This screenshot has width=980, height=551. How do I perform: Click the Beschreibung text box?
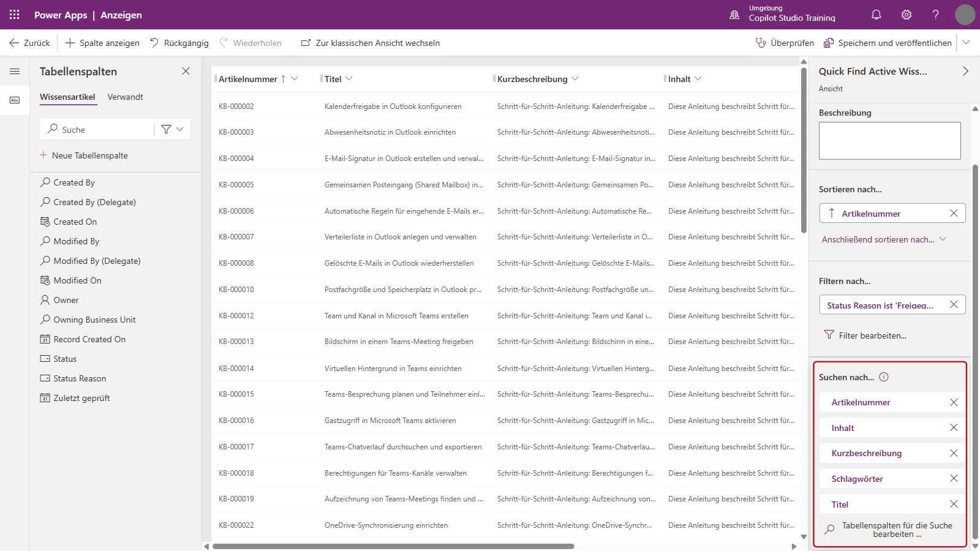(x=889, y=140)
